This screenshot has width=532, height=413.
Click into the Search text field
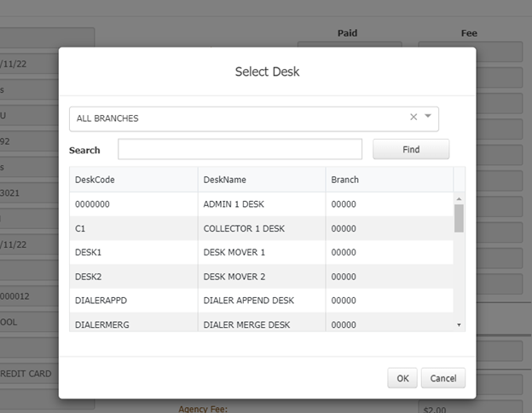tap(240, 149)
